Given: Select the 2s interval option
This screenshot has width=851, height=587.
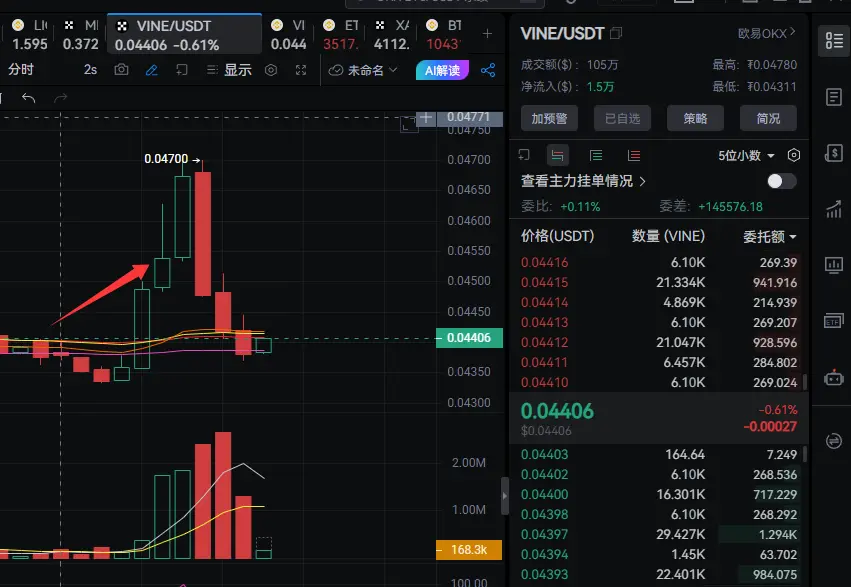Looking at the screenshot, I should pyautogui.click(x=90, y=70).
